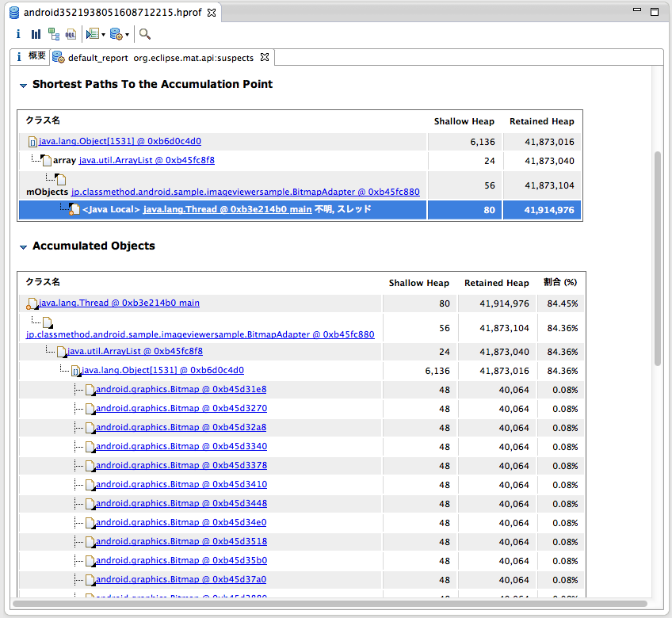Image resolution: width=672 pixels, height=618 pixels.
Task: Select the Dominator Tree icon
Action: point(54,34)
